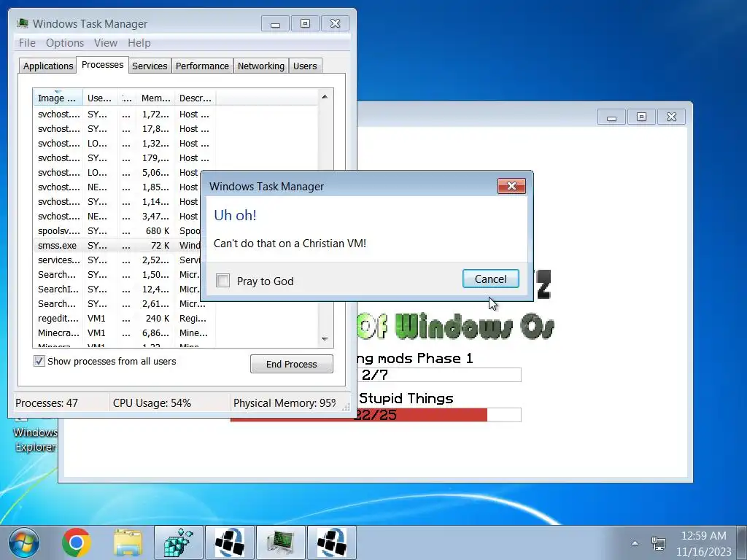Switch to the Networking tab
Screen dimensions: 747x560
[261, 66]
